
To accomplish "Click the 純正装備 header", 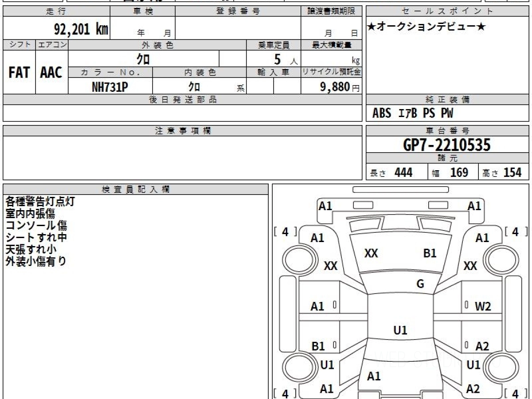I will [448, 100].
